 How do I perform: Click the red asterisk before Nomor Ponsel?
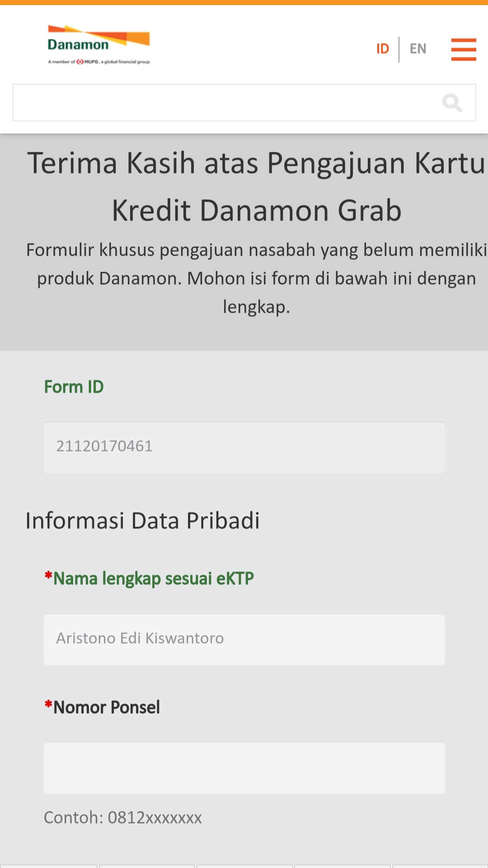click(48, 705)
